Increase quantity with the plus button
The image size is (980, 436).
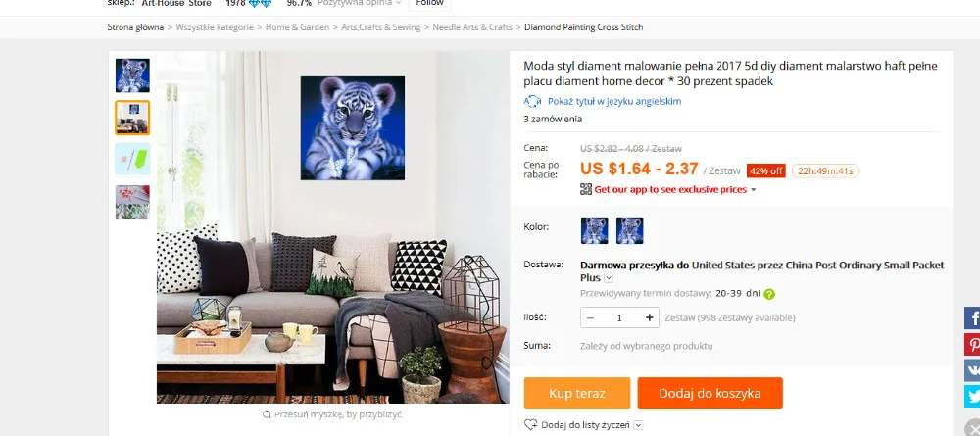point(650,318)
